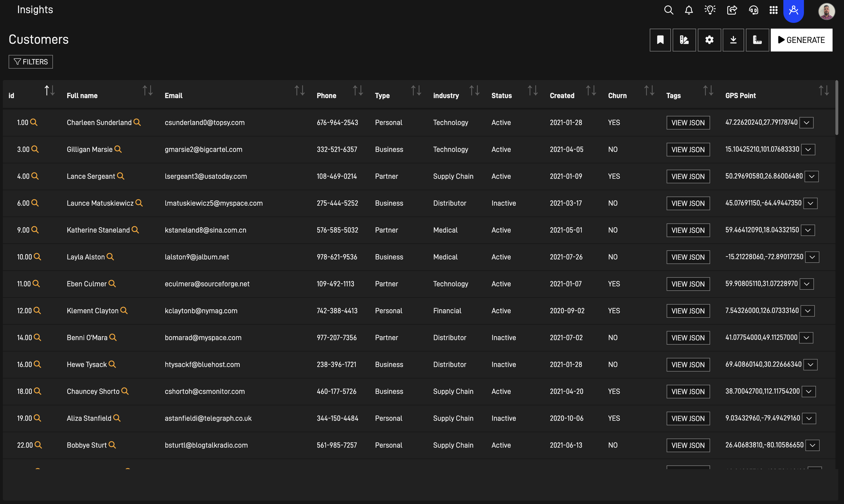This screenshot has height=504, width=844.
Task: Click the bookmark toolbar button
Action: [x=660, y=40]
